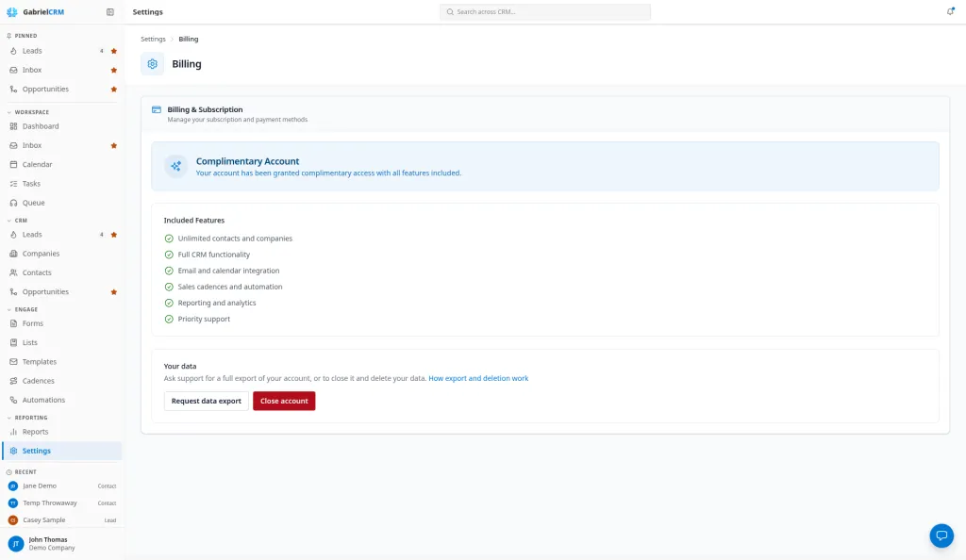Click the Complimentary Account sparkle icon
966x560 pixels.
176,166
